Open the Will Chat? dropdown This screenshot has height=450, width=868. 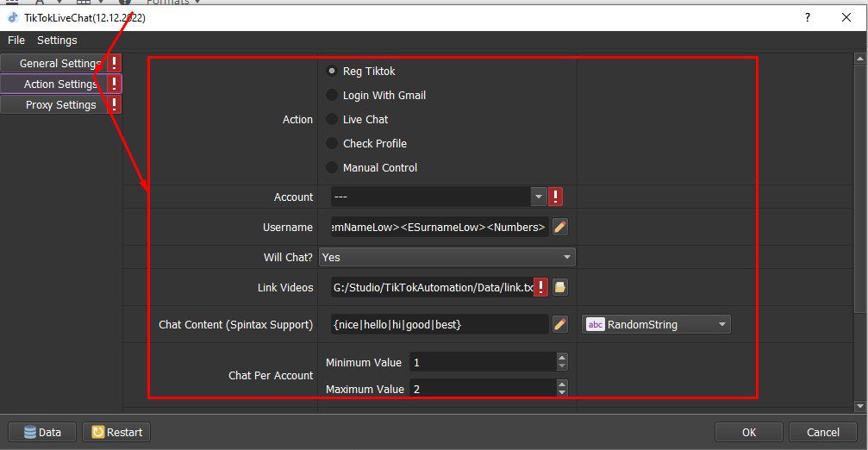447,258
